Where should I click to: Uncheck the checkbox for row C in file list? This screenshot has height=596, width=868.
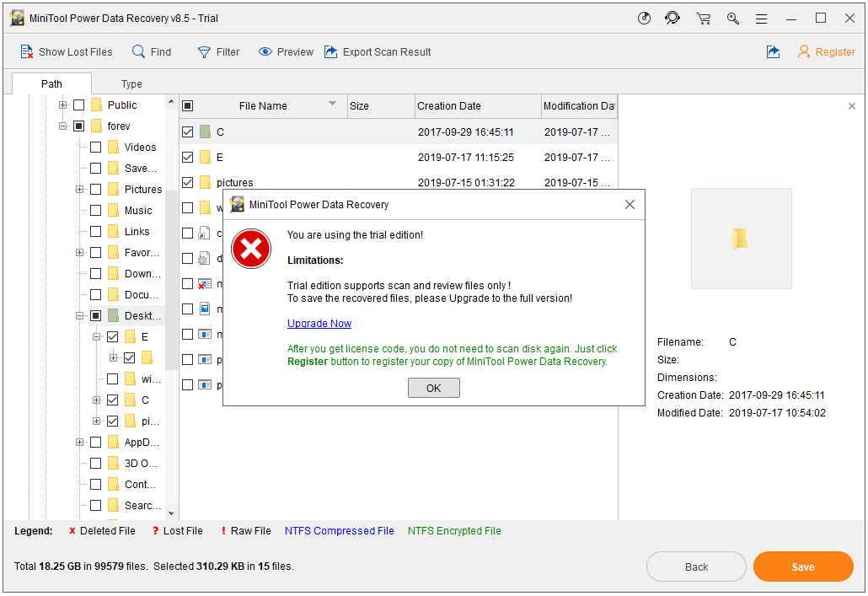pos(188,132)
